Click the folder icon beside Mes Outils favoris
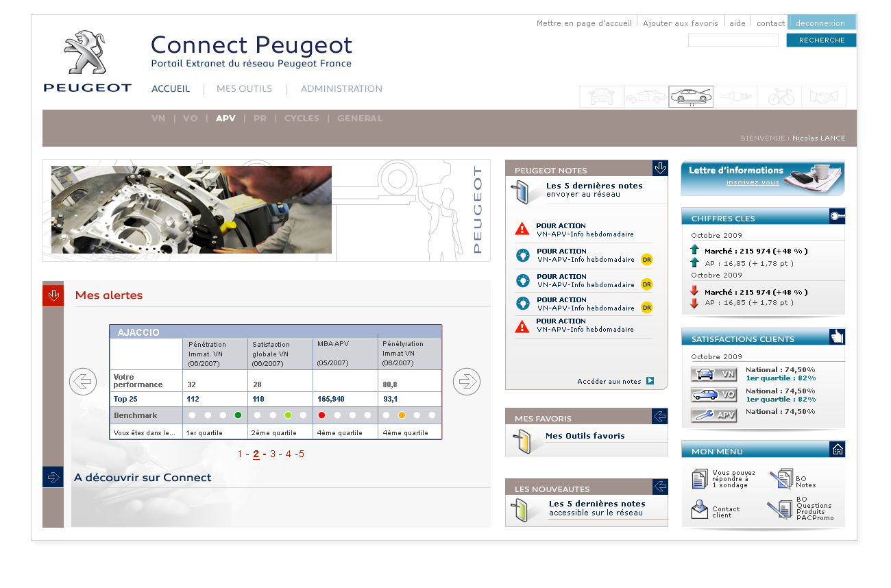 (521, 441)
